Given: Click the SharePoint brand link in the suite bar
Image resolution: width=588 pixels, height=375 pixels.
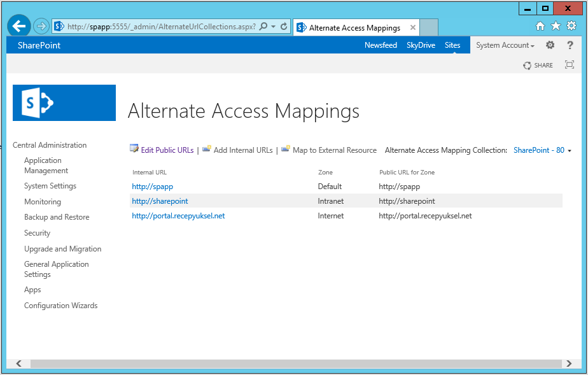Looking at the screenshot, I should click(39, 45).
